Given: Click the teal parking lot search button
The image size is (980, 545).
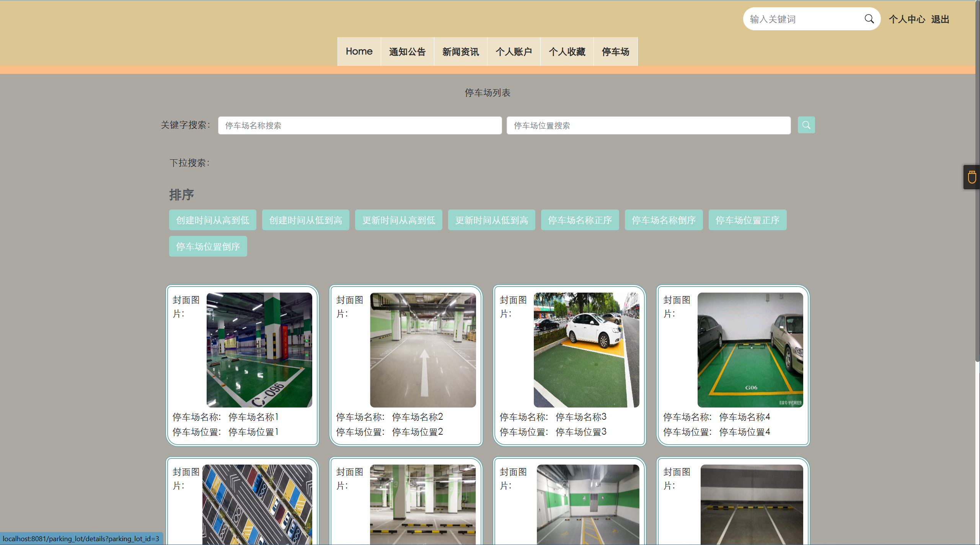Looking at the screenshot, I should [x=806, y=125].
